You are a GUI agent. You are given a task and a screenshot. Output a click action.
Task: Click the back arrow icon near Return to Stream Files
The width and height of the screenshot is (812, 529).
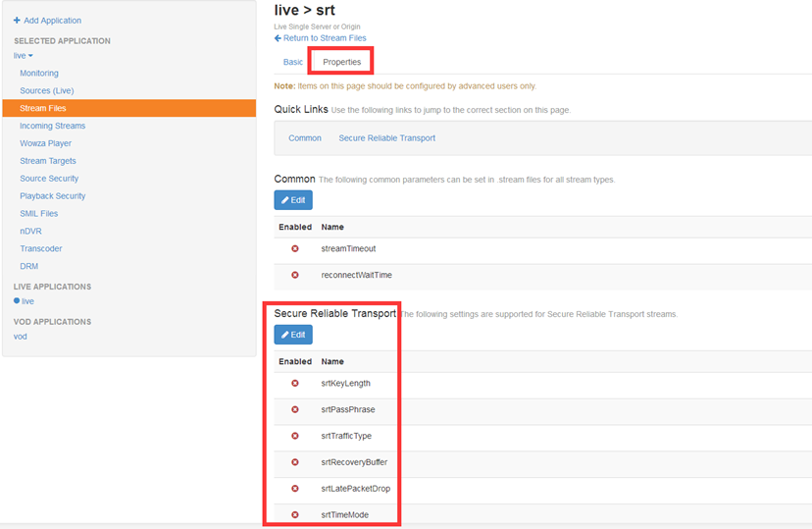coord(278,38)
